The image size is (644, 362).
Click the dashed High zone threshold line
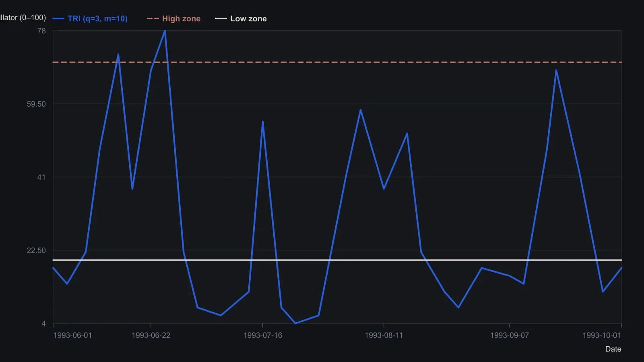(337, 62)
